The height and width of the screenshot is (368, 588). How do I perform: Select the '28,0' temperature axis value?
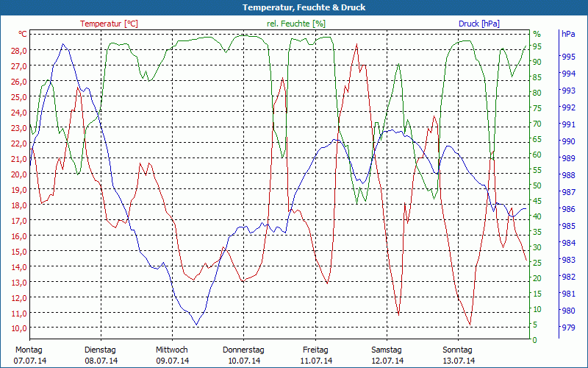coord(19,51)
